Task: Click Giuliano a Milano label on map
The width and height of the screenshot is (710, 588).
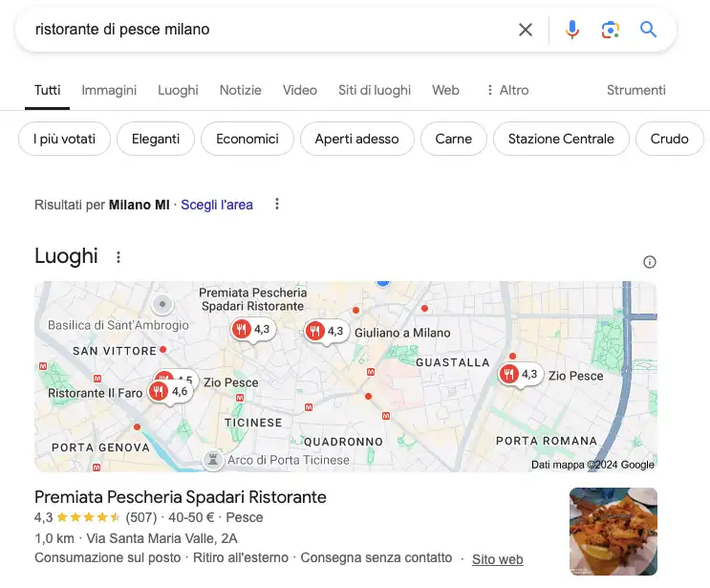Action: pyautogui.click(x=402, y=333)
